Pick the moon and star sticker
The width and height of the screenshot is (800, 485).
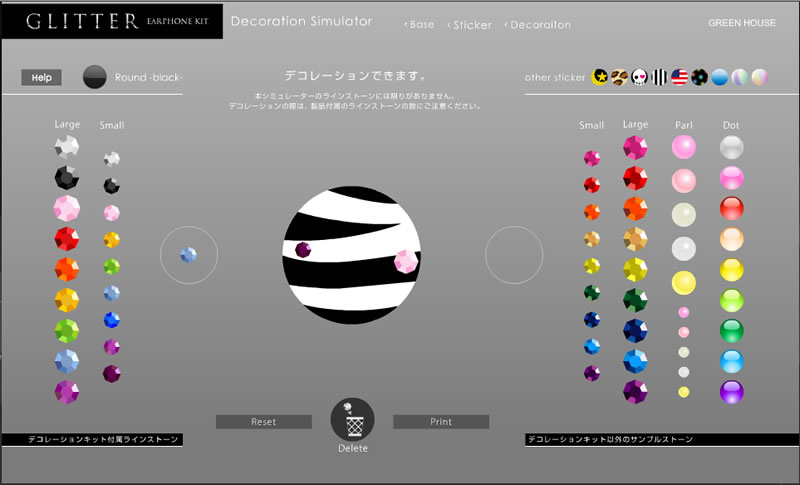click(600, 77)
